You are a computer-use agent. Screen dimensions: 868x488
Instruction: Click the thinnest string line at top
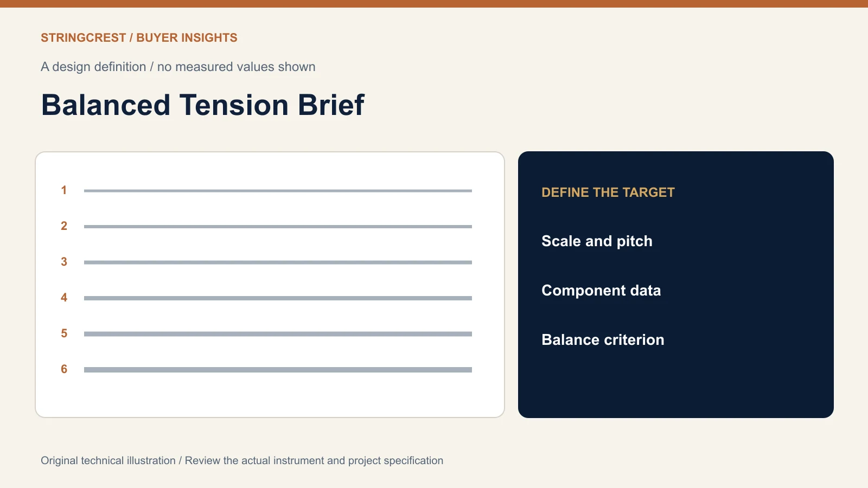pos(278,191)
